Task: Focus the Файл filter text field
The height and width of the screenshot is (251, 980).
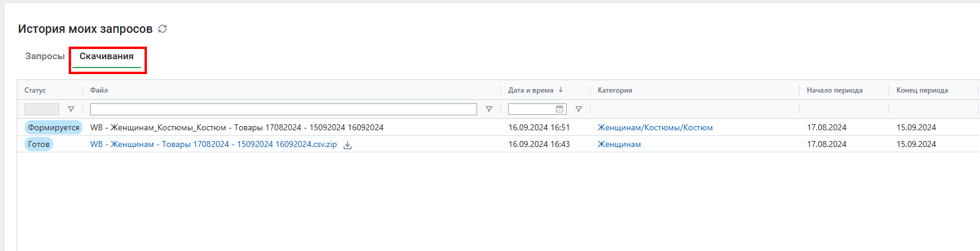Action: [284, 109]
